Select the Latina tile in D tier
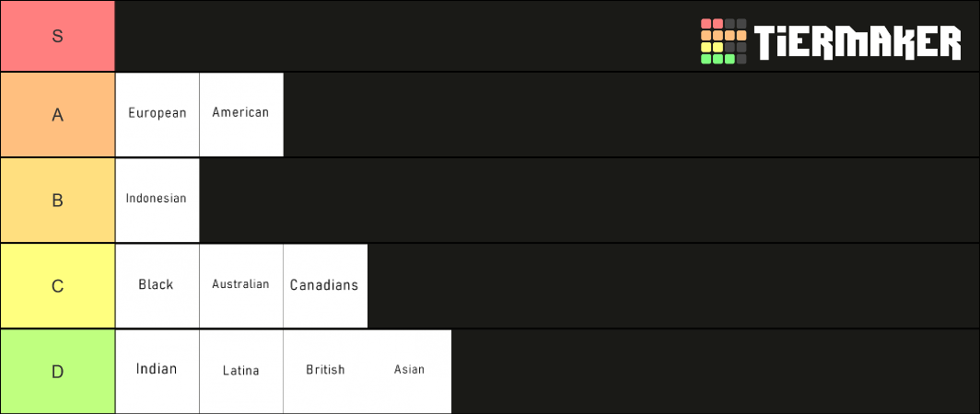The width and height of the screenshot is (980, 414). [241, 371]
